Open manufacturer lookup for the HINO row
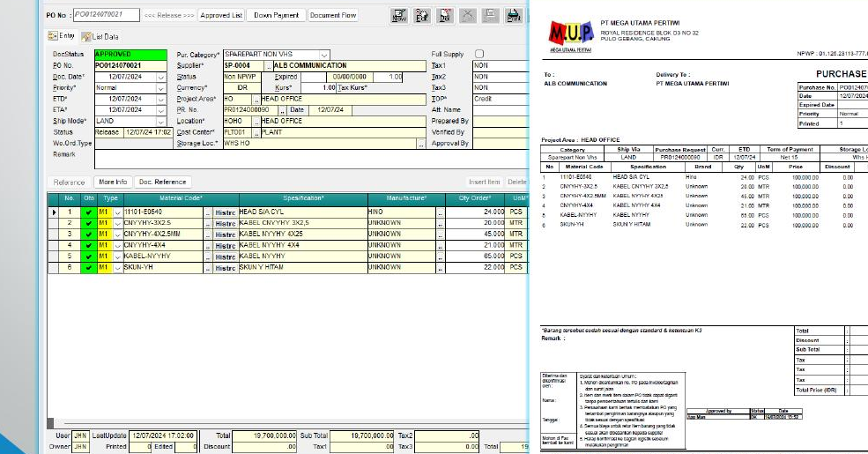This screenshot has height=454, width=868. pos(440,212)
